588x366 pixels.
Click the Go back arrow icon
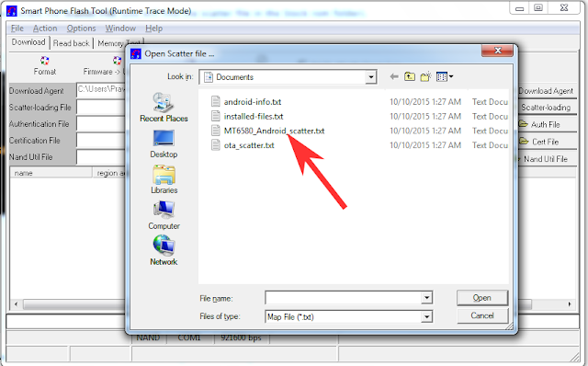pyautogui.click(x=394, y=77)
